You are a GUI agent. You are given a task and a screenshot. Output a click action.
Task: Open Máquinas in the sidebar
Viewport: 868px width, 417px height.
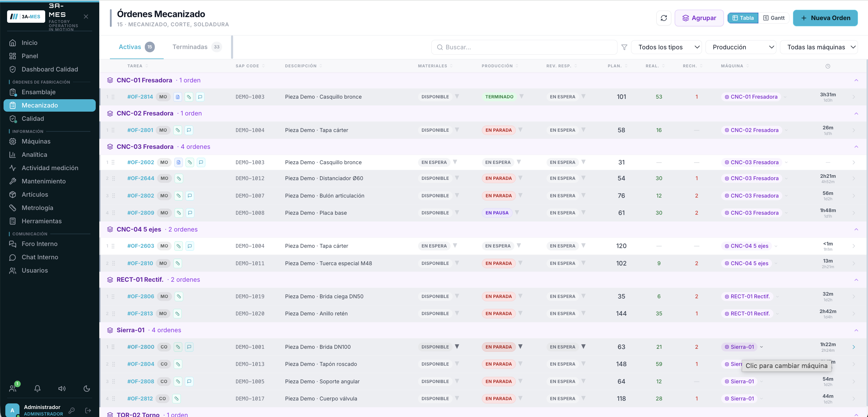(x=50, y=141)
